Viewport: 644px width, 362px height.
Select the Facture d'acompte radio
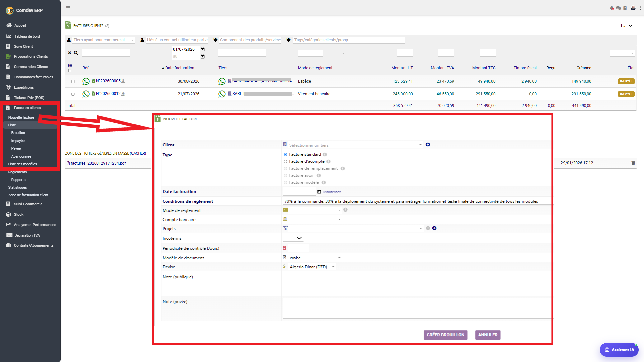pyautogui.click(x=286, y=162)
